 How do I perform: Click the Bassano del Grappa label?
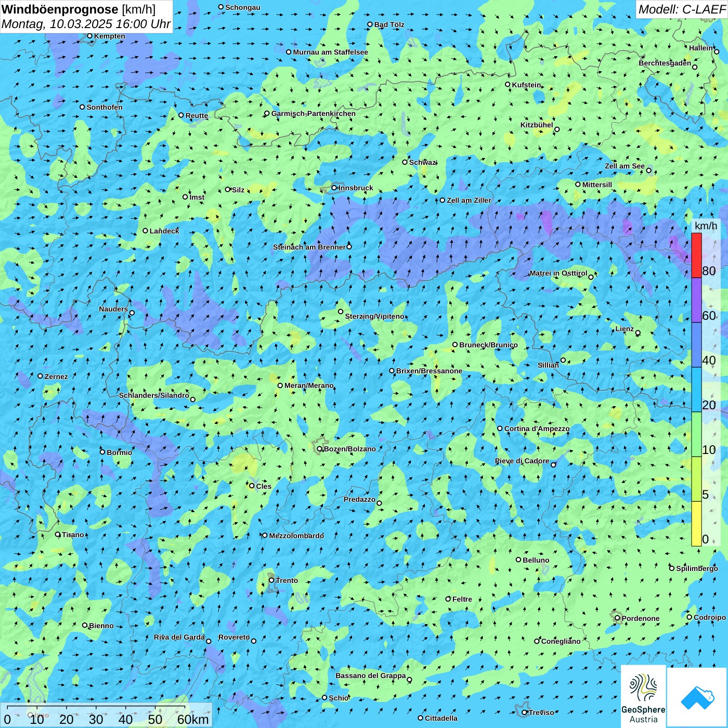pyautogui.click(x=371, y=675)
